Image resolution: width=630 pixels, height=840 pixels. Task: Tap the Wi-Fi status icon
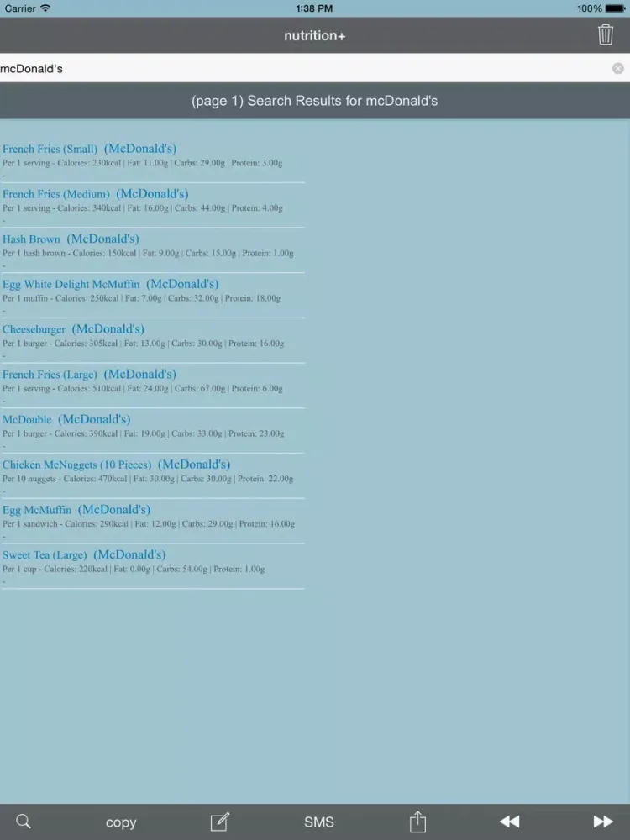pyautogui.click(x=45, y=8)
